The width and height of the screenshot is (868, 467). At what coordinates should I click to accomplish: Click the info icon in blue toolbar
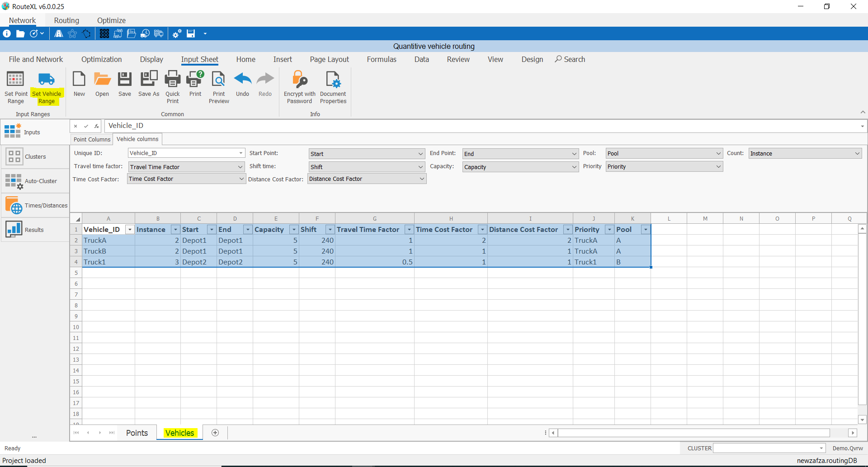click(7, 33)
